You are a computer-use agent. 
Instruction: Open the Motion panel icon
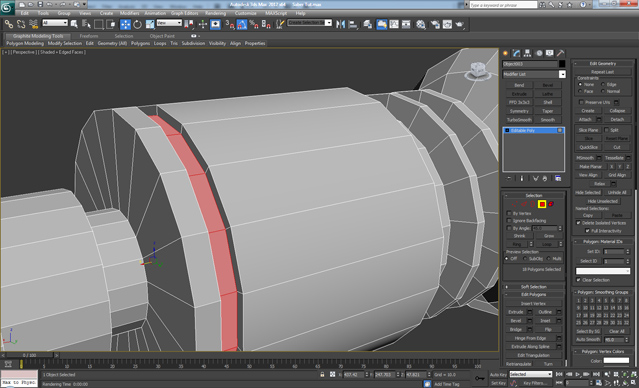pyautogui.click(x=539, y=53)
